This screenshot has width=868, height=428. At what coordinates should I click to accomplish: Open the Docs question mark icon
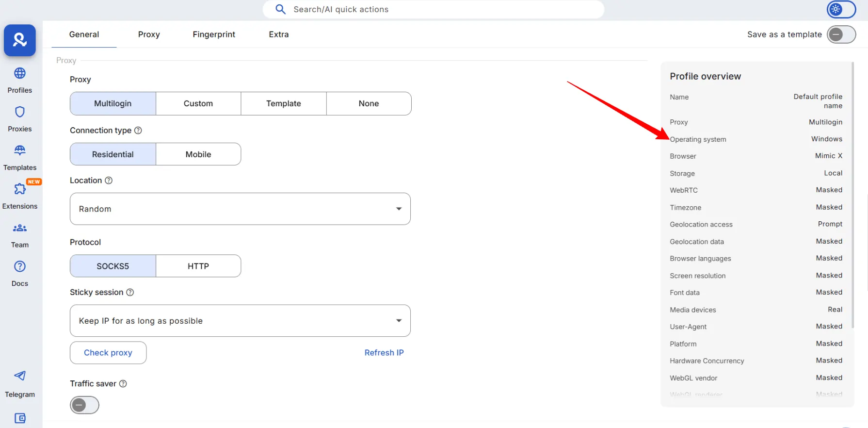click(20, 266)
